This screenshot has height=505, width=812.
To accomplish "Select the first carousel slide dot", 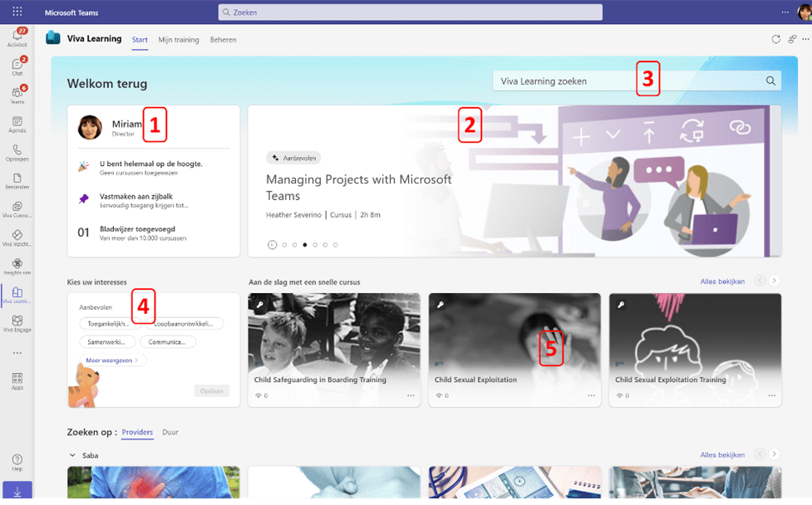I will coord(284,245).
